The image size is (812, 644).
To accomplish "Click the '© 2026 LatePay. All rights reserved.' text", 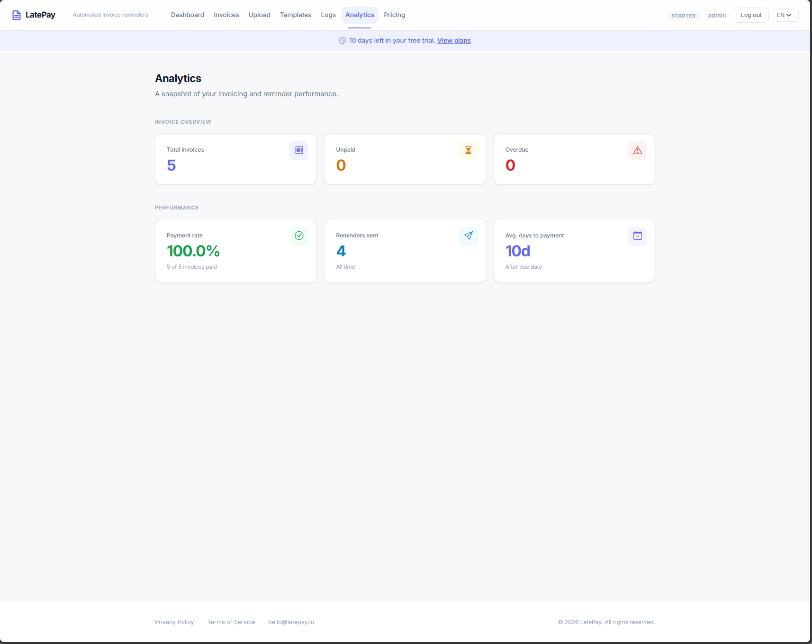I will [x=606, y=622].
